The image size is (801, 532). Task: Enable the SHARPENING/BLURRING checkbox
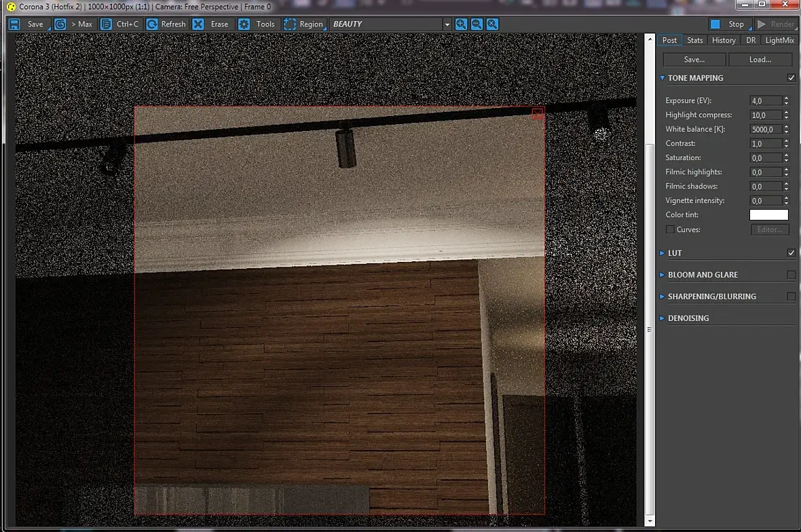pos(791,296)
